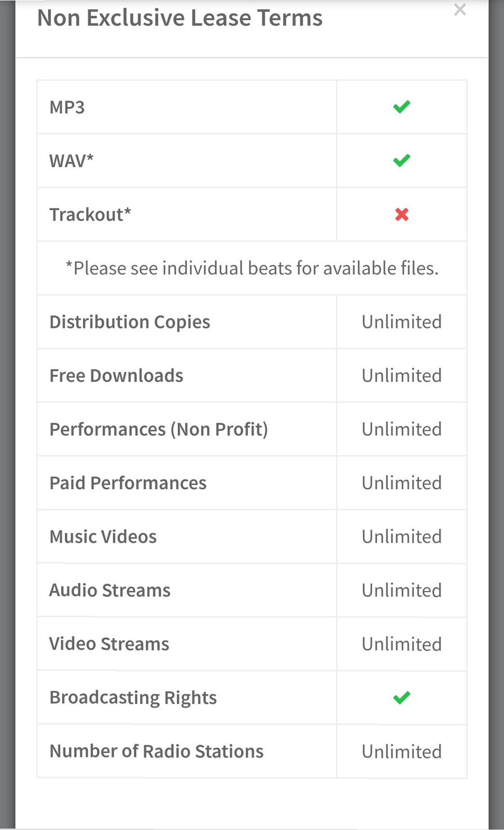
Task: Click the Broadcasting Rights label
Action: [133, 698]
